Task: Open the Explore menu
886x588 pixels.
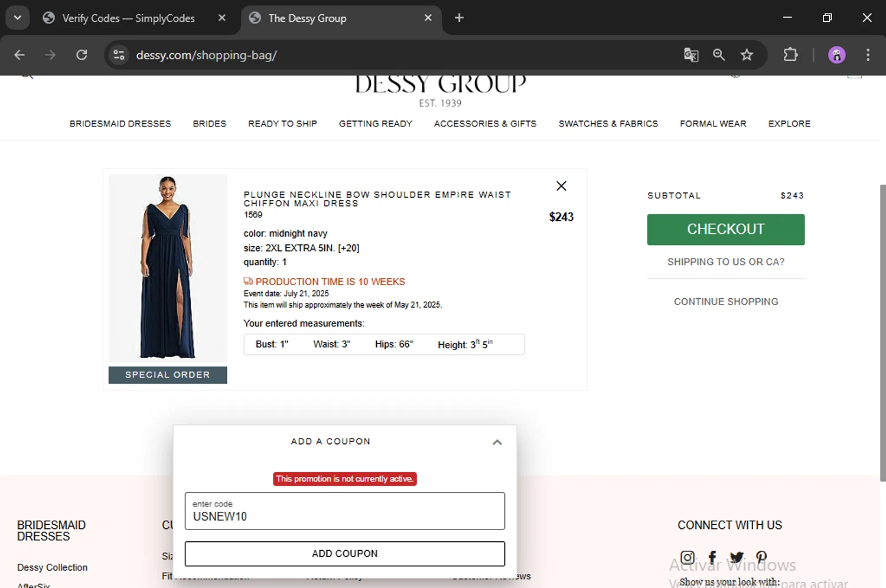Action: click(789, 123)
